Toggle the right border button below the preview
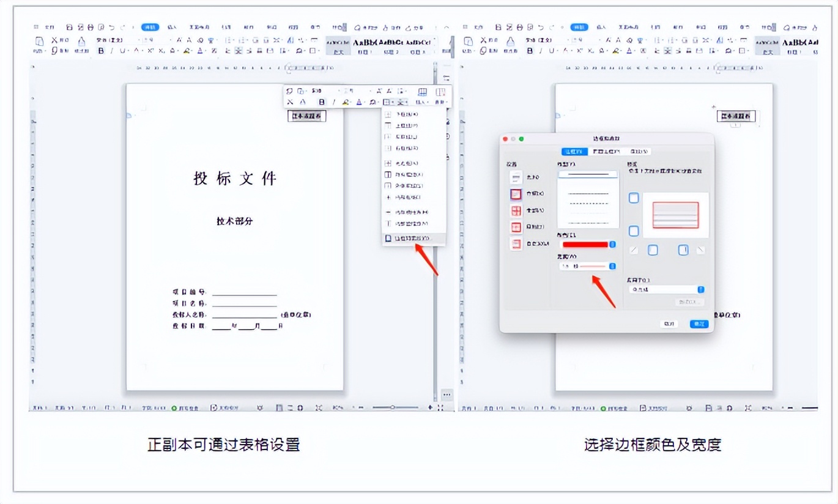This screenshot has width=838, height=504. pos(683,250)
